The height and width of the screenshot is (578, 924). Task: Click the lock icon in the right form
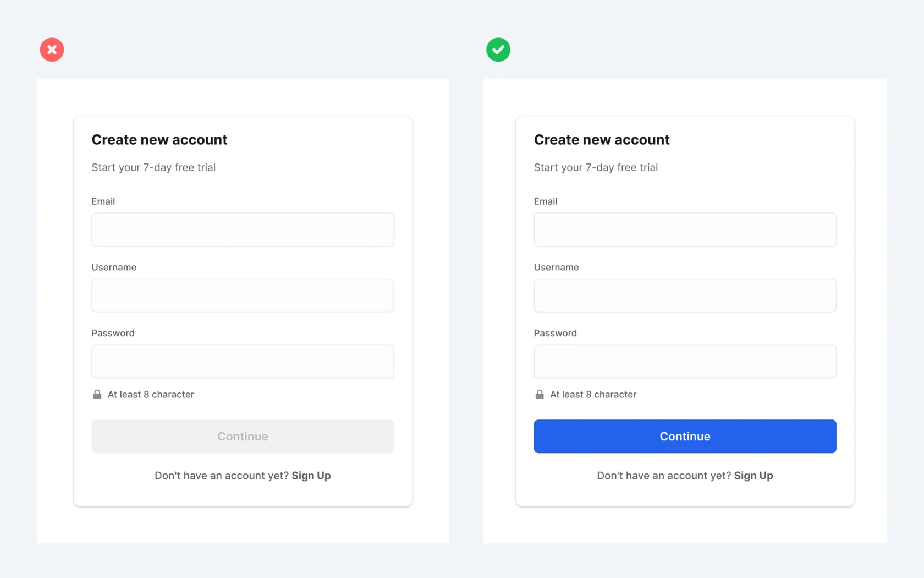540,394
